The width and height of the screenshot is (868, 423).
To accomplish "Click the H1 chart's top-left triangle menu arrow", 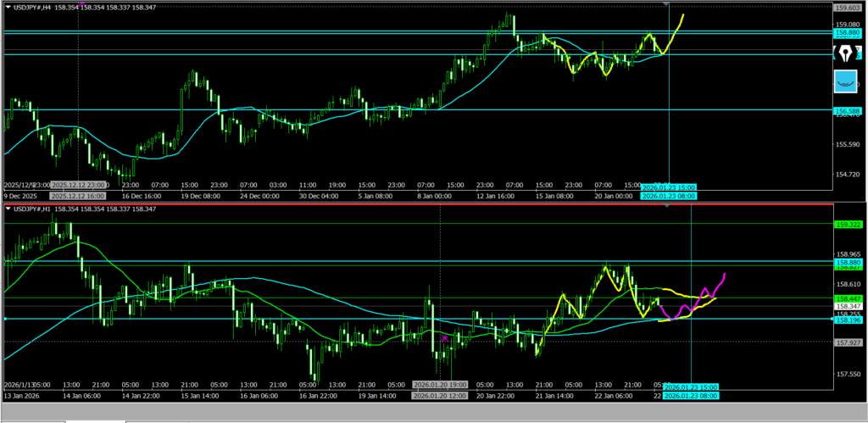I will [x=6, y=209].
